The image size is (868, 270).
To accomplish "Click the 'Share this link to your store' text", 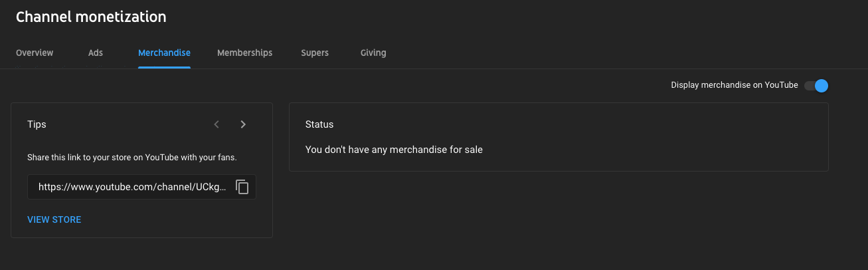I will coord(131,158).
